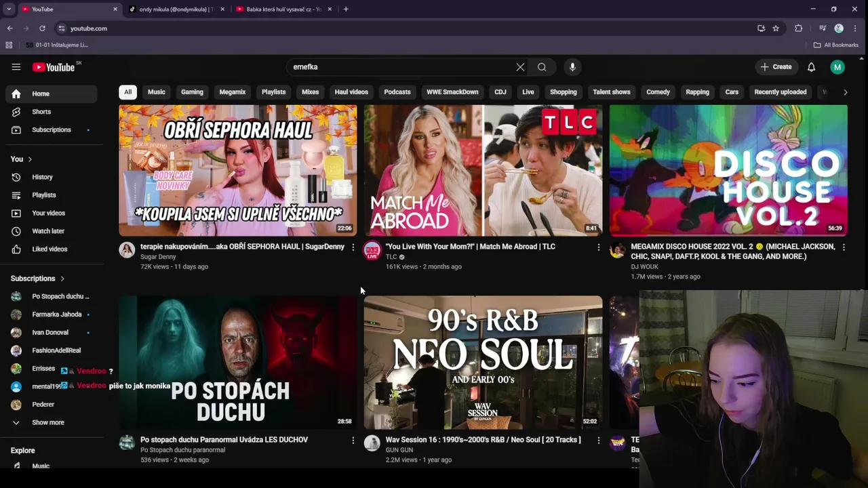Open Your videos in sidebar
This screenshot has width=868, height=488.
coord(53,213)
